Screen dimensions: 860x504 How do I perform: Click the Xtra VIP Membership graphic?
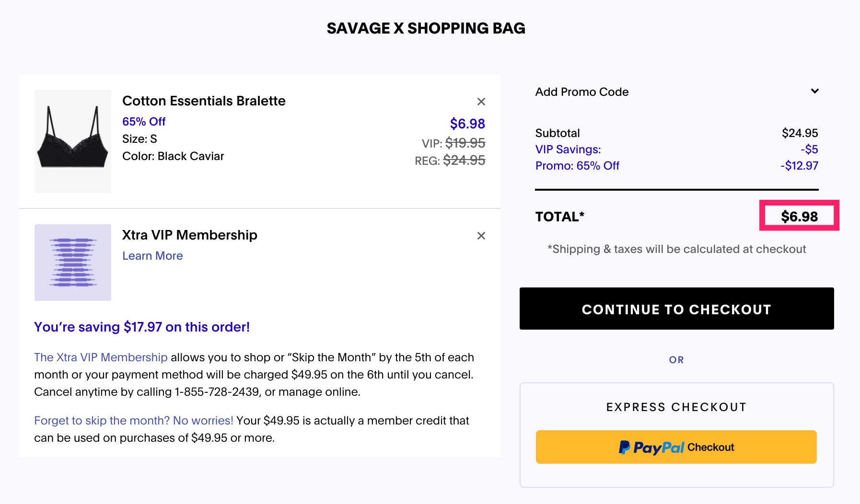(x=72, y=263)
